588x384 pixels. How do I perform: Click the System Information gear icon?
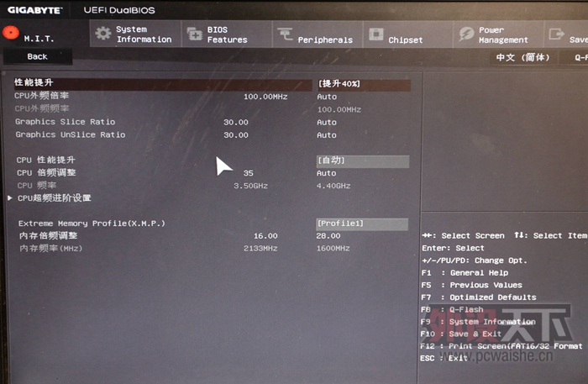(103, 34)
